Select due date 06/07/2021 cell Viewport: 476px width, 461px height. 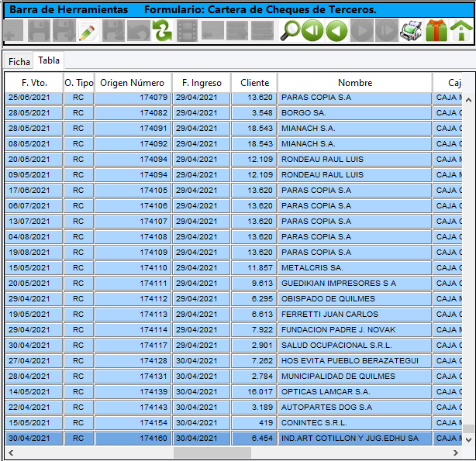click(x=33, y=206)
